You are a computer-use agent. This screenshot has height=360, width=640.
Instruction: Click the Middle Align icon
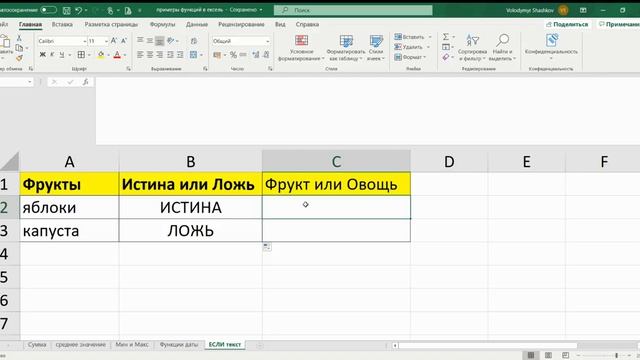150,40
